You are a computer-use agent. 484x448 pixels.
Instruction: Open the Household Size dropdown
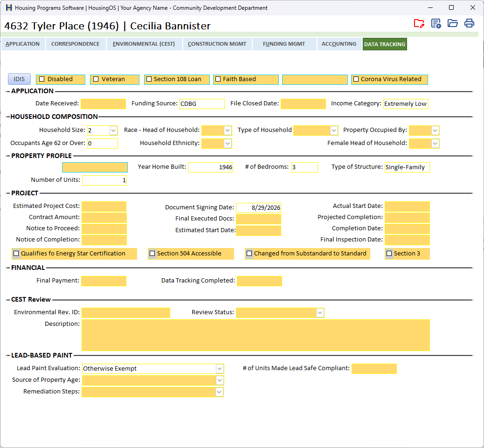pyautogui.click(x=113, y=131)
